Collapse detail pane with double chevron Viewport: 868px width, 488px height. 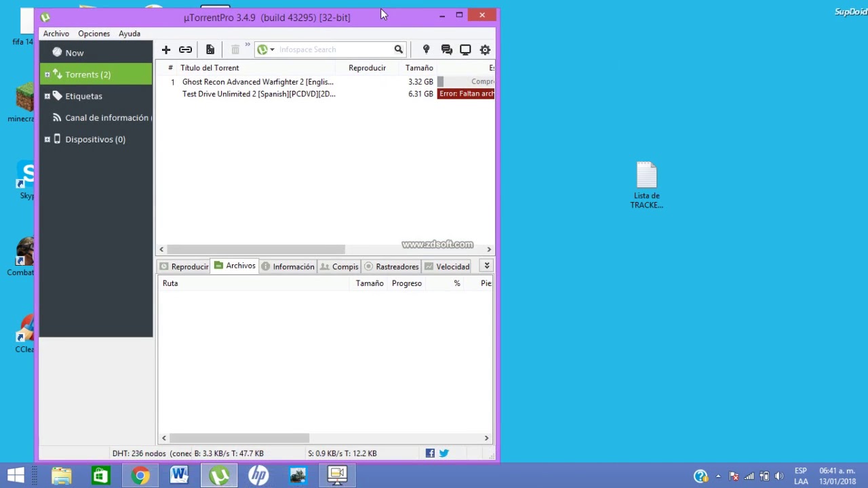pos(487,266)
